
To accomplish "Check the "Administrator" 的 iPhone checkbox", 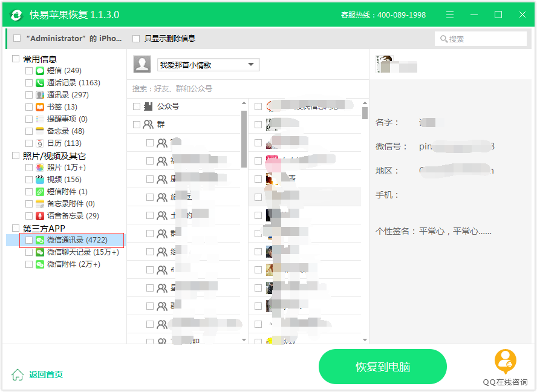I will pos(17,38).
